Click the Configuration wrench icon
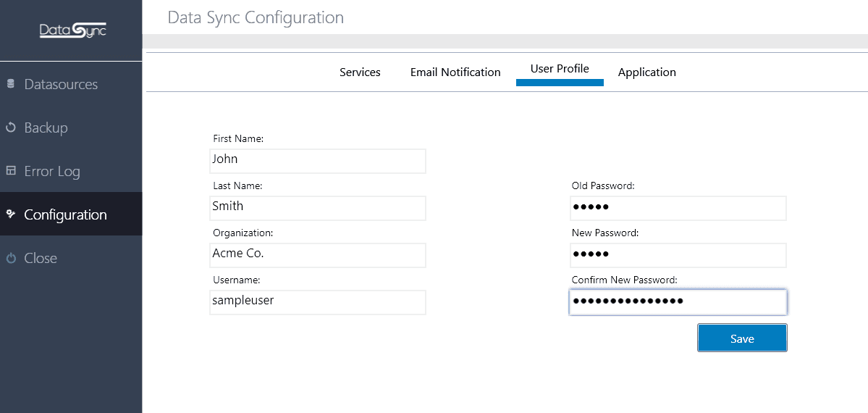This screenshot has height=413, width=868. point(10,214)
